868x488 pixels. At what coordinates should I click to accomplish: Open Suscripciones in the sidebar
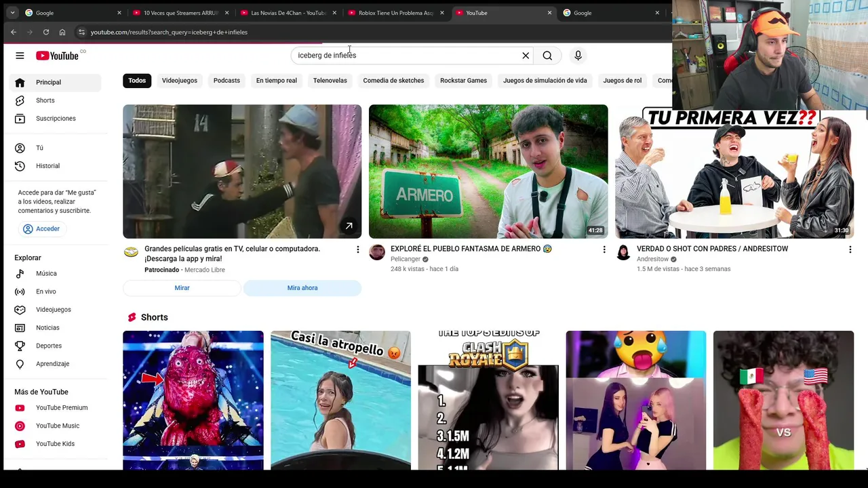(x=56, y=119)
